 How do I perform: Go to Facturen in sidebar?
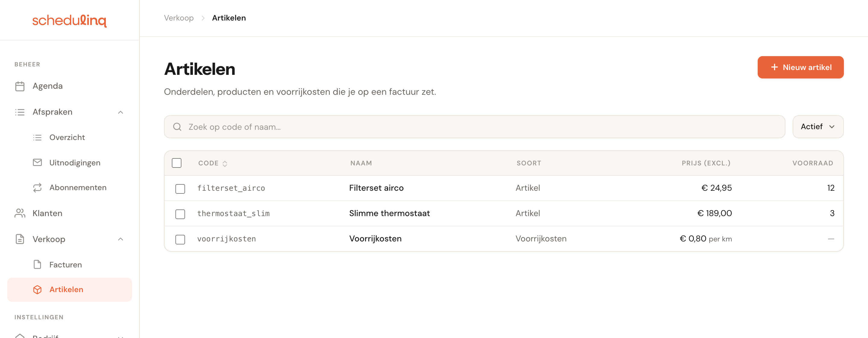click(x=66, y=264)
